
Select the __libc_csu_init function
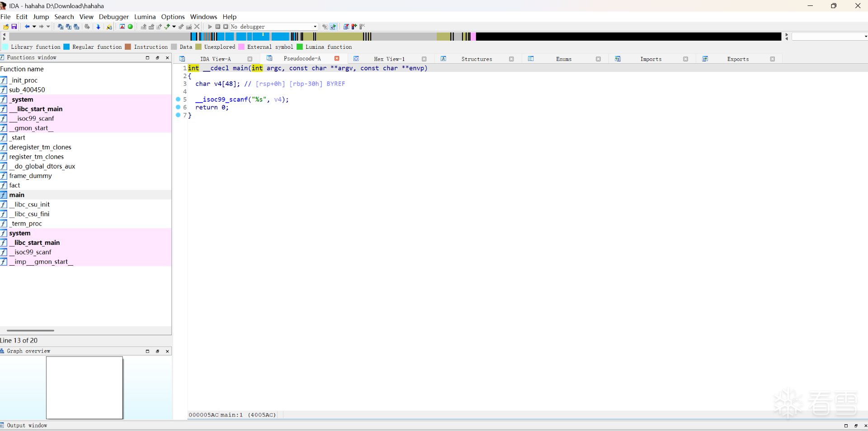point(85,205)
